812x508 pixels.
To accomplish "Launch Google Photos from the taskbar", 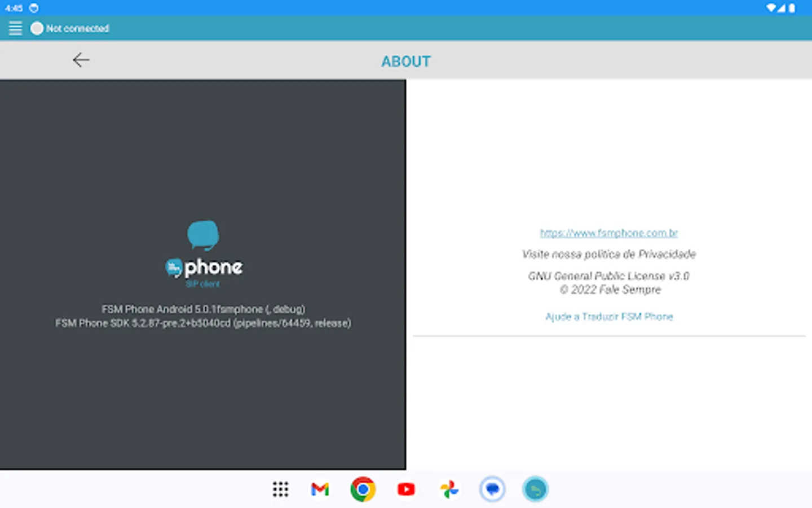I will [449, 489].
